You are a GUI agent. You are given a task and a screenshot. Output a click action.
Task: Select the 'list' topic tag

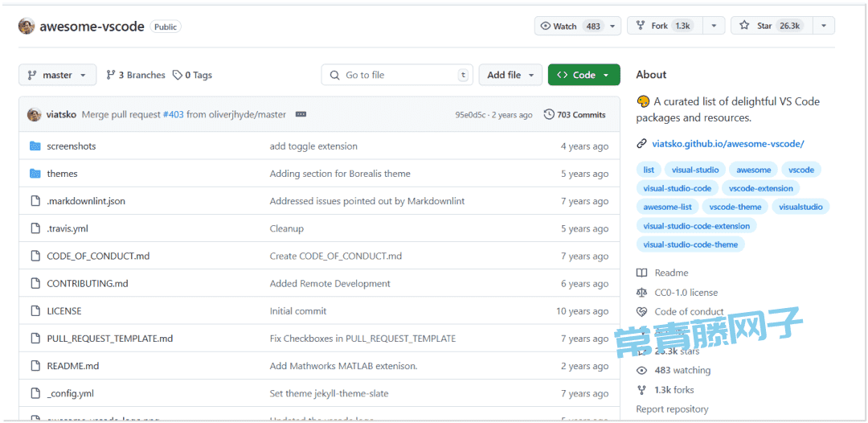pyautogui.click(x=649, y=170)
